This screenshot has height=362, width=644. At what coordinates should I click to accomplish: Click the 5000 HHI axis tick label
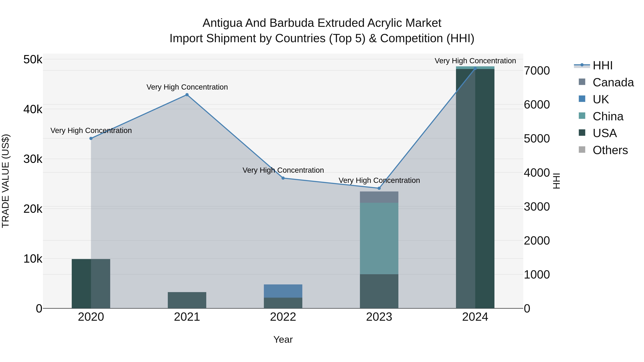537,139
